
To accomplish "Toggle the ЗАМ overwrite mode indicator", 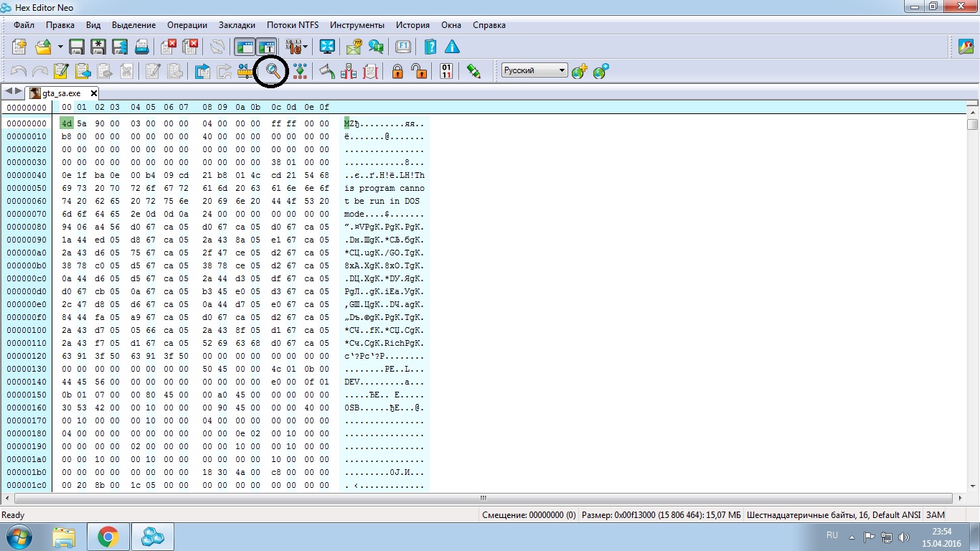I will 936,515.
